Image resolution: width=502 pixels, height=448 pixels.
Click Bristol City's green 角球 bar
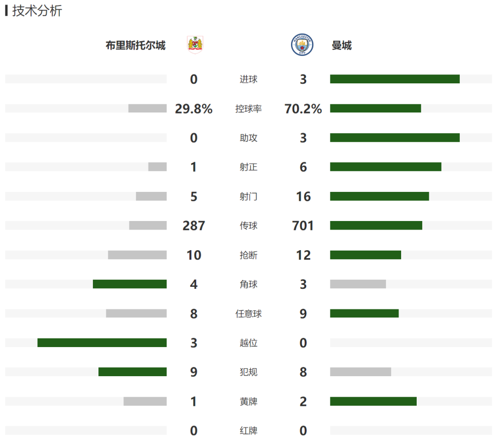coord(130,284)
